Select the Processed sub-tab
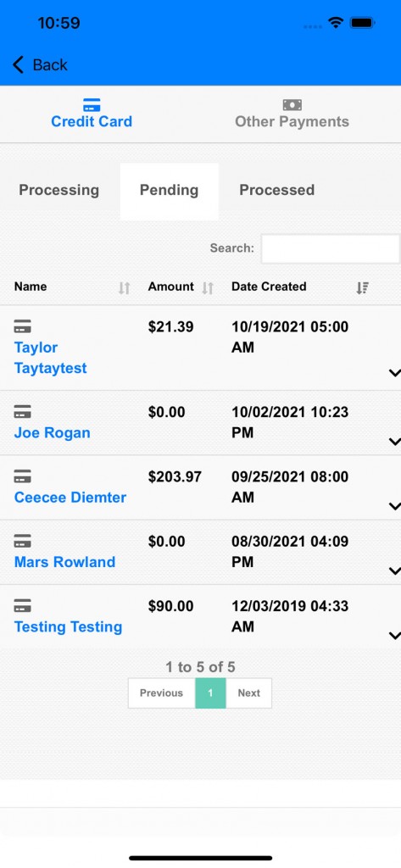Image resolution: width=401 pixels, height=868 pixels. (x=277, y=190)
